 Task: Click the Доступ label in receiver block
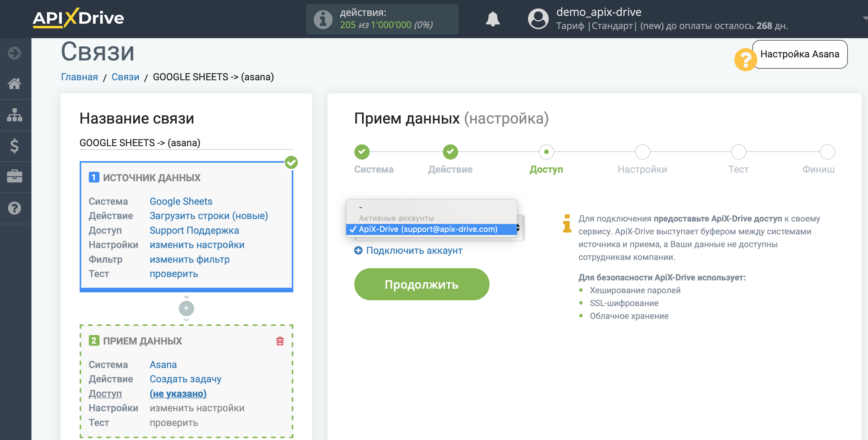click(x=105, y=394)
